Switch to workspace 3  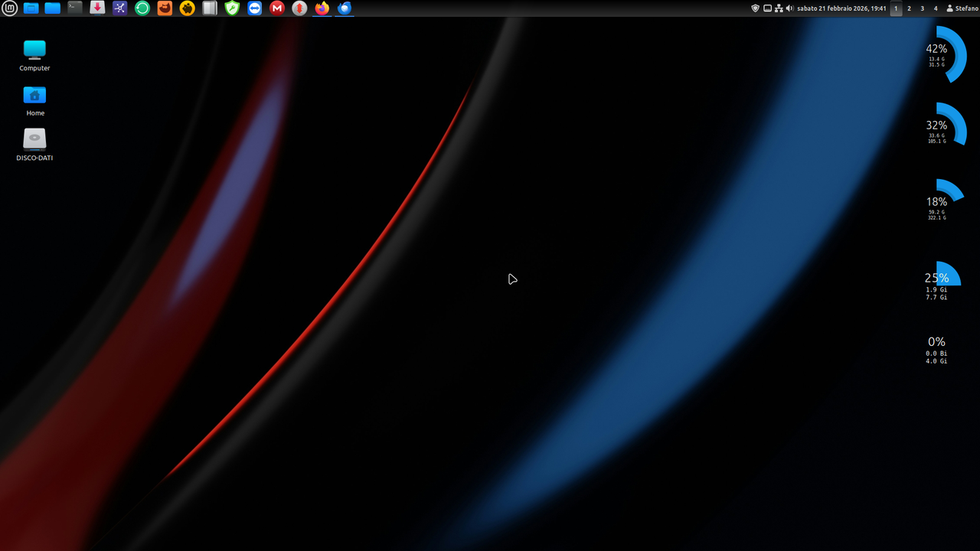pos(922,8)
